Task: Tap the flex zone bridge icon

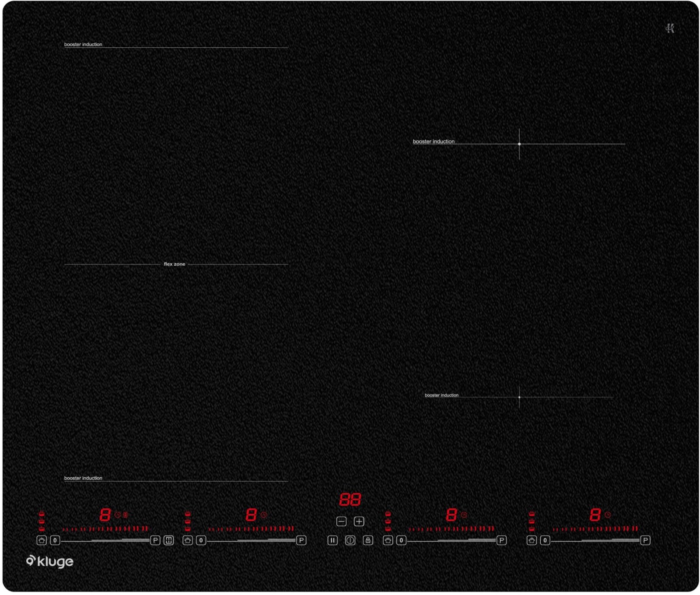Action: pyautogui.click(x=168, y=540)
